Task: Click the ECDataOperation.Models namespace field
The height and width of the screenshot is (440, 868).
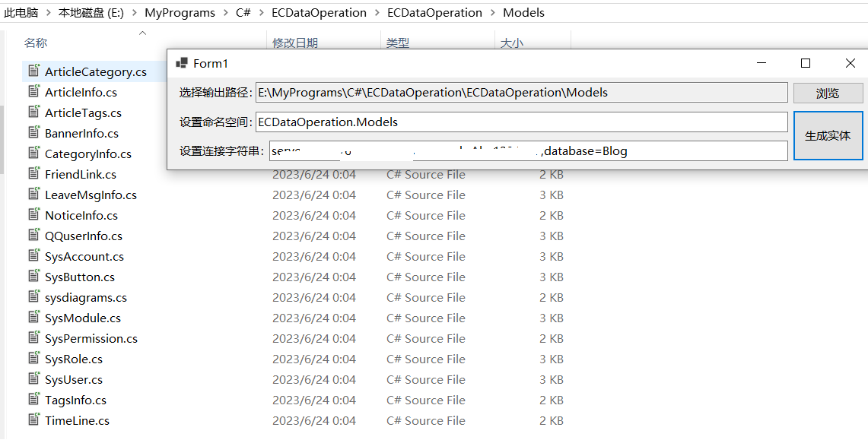Action: (x=521, y=122)
